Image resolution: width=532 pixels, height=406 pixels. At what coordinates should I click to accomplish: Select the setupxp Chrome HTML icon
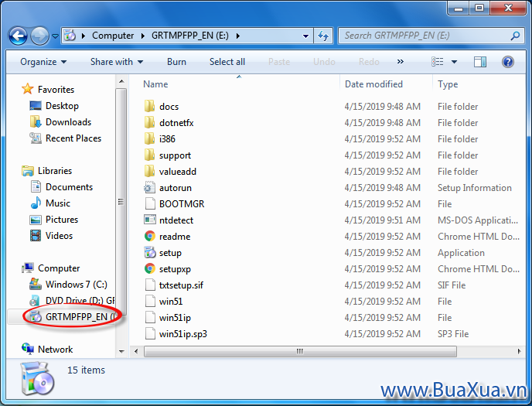(149, 268)
